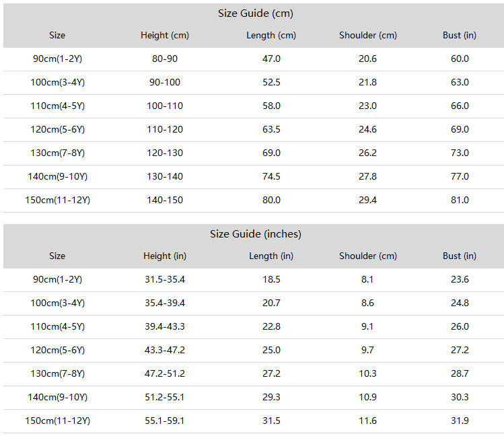Click the height range 31.5-35.4
This screenshot has height=436, width=504.
click(x=164, y=279)
